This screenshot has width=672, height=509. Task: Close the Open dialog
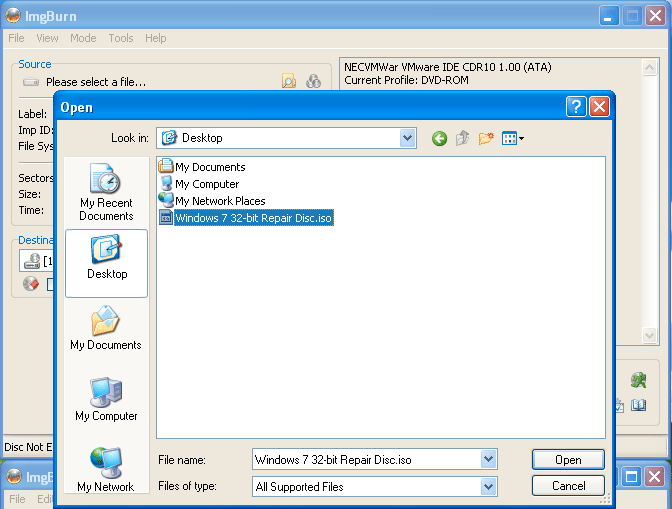600,107
